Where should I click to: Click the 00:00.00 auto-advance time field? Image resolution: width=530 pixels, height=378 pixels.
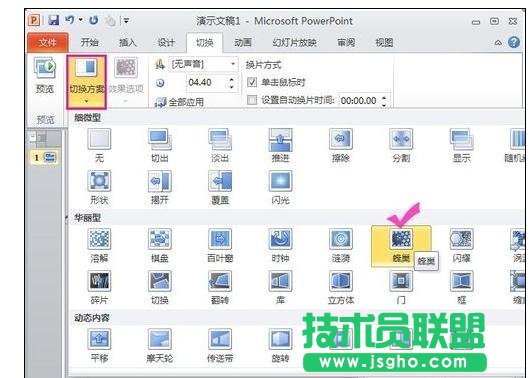coord(359,100)
